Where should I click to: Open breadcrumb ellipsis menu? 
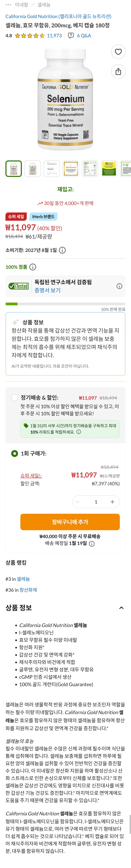pyautogui.click(x=8, y=5)
